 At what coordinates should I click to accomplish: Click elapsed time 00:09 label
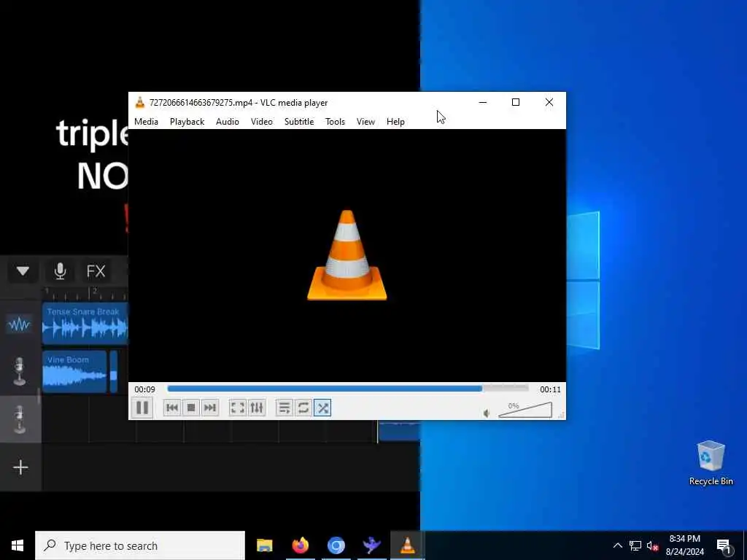pos(144,389)
